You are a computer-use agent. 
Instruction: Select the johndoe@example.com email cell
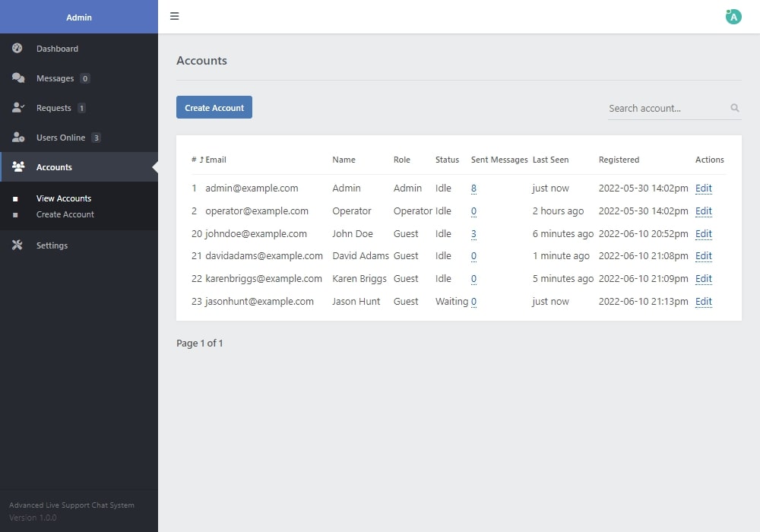[x=256, y=233]
